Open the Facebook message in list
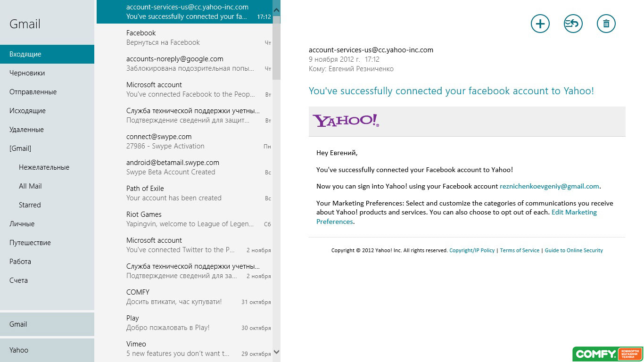This screenshot has width=644, height=362. click(x=185, y=38)
